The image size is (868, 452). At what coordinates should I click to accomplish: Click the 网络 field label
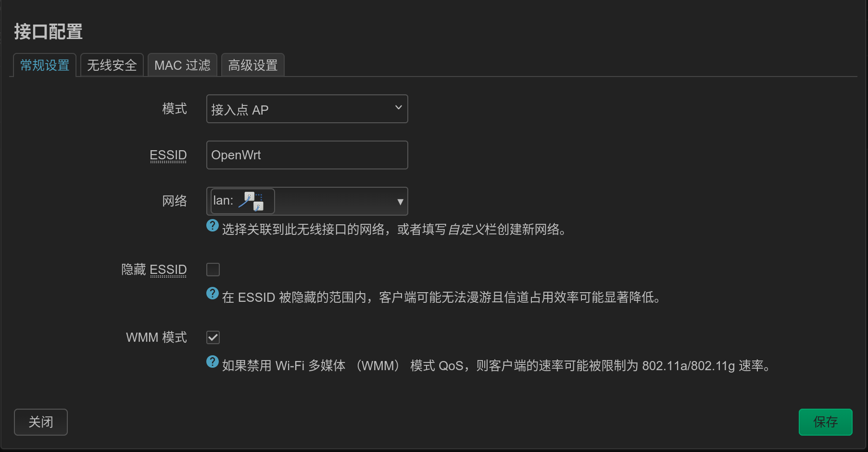(175, 201)
